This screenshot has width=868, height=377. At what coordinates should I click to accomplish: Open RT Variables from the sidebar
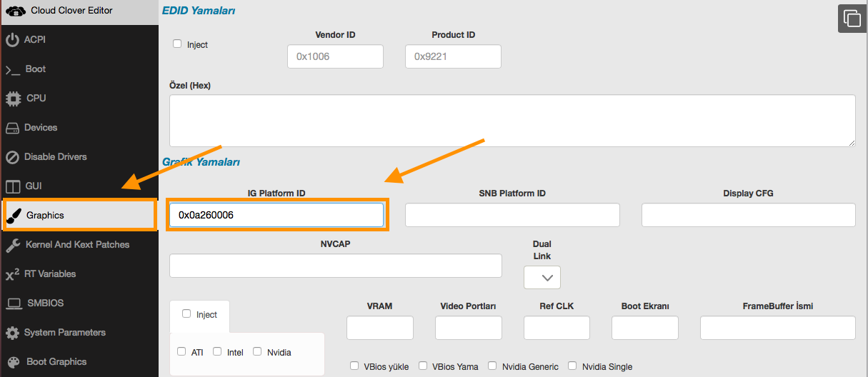click(x=50, y=274)
